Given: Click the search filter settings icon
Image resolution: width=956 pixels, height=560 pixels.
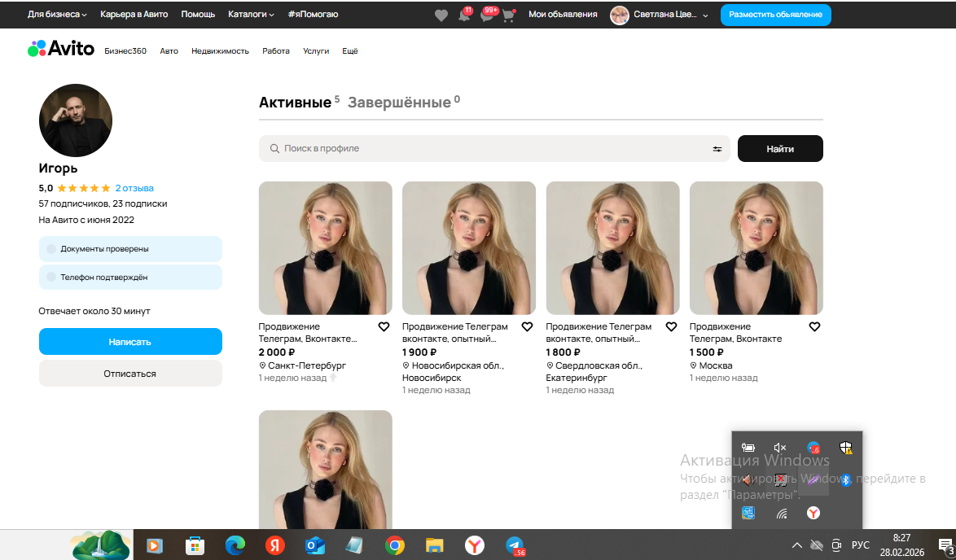Looking at the screenshot, I should [717, 149].
